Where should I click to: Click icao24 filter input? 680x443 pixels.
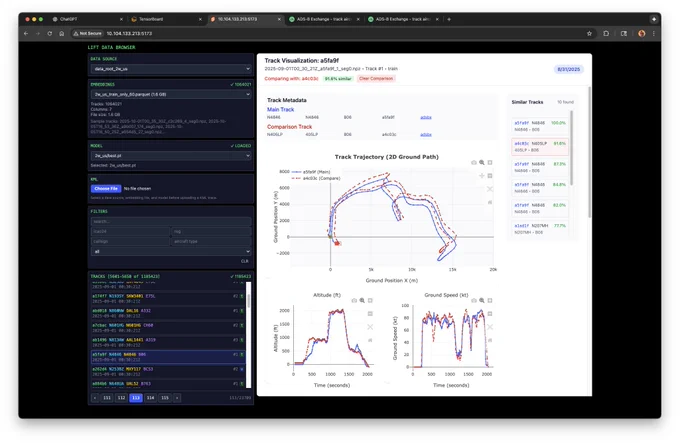[x=130, y=231]
